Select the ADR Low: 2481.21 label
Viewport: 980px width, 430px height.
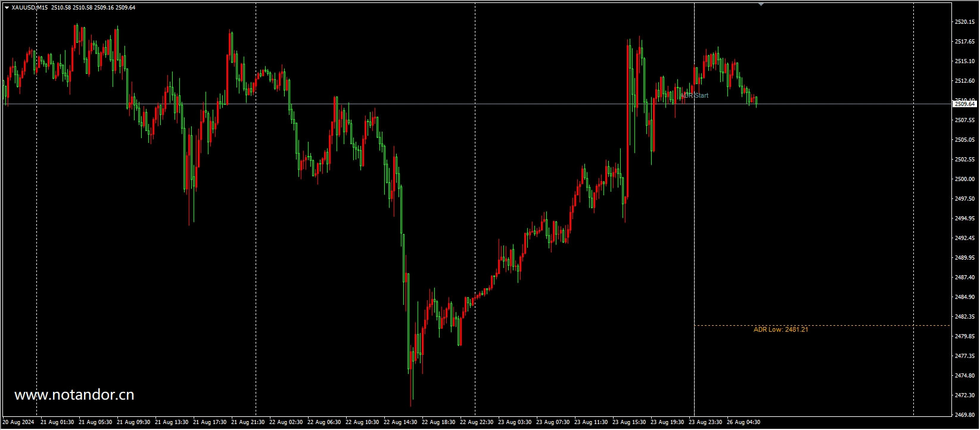pyautogui.click(x=781, y=329)
